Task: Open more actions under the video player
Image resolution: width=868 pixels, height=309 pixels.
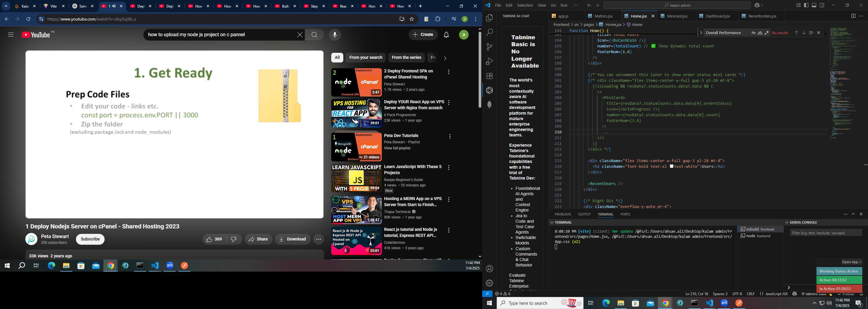Action: [319, 239]
